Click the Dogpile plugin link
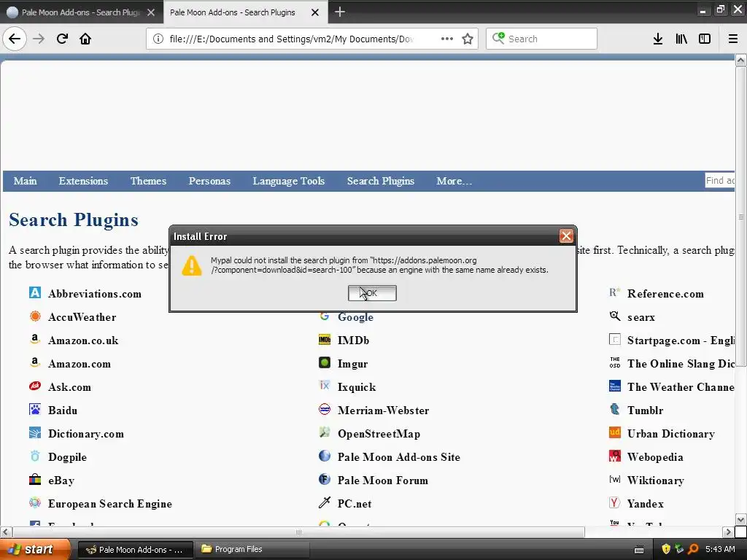 67,457
